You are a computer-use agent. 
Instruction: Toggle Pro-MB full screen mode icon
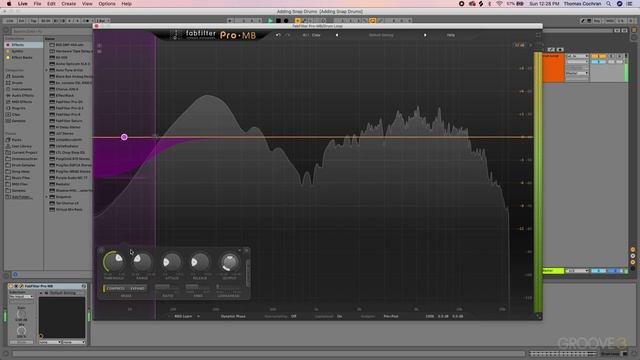point(538,35)
